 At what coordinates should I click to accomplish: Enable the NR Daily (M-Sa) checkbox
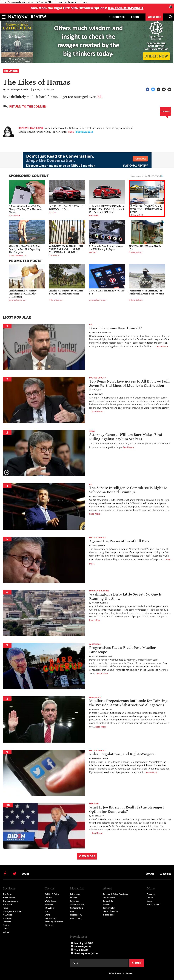coord(72,946)
